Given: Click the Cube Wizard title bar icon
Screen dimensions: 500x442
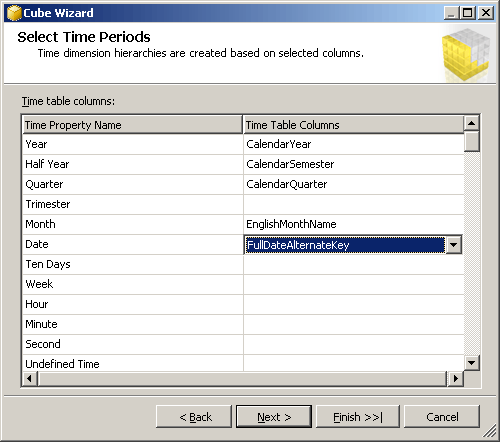Looking at the screenshot, I should coord(14,13).
